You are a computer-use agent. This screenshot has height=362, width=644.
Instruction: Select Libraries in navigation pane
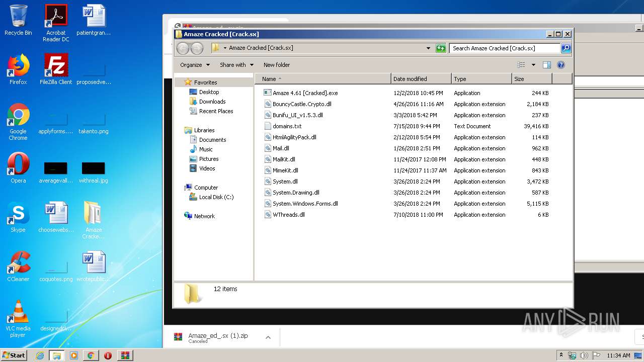pyautogui.click(x=204, y=130)
